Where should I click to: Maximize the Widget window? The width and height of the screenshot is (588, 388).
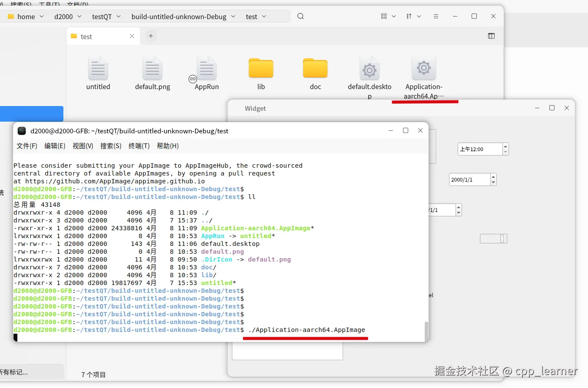point(552,108)
